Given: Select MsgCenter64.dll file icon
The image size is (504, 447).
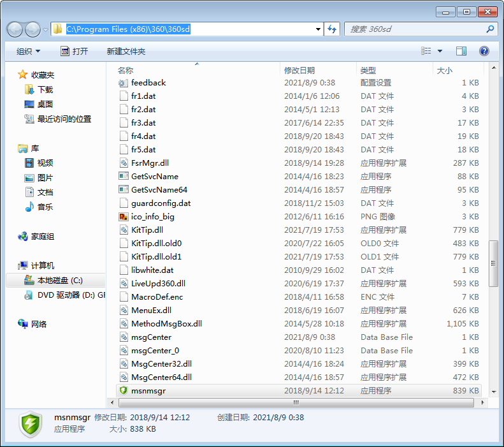Looking at the screenshot, I should [x=124, y=377].
